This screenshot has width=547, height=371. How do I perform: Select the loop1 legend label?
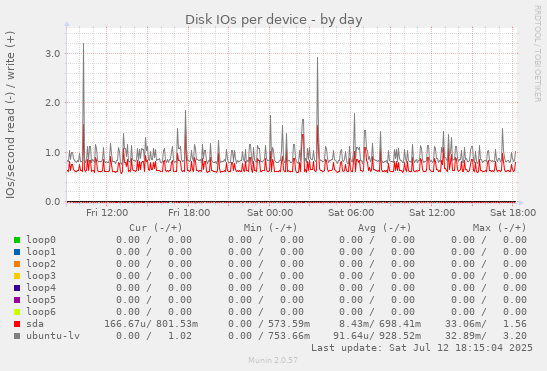pyautogui.click(x=41, y=252)
